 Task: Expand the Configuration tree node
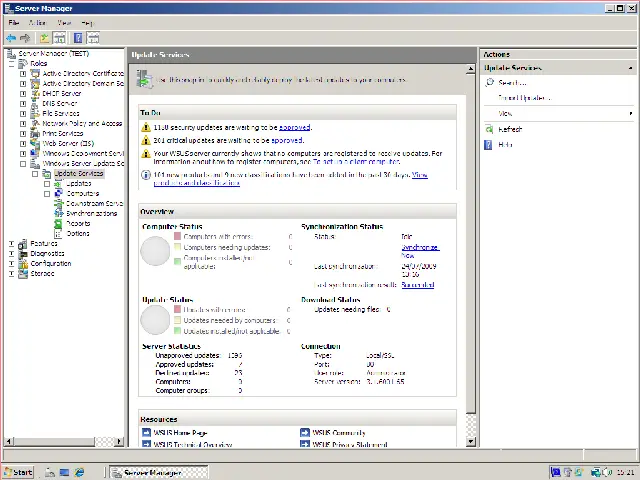coord(11,264)
